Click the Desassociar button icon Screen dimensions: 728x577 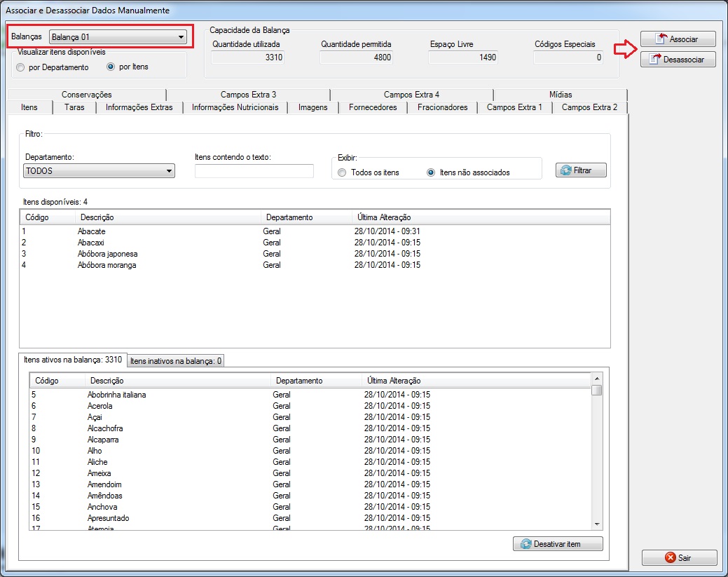pyautogui.click(x=655, y=59)
